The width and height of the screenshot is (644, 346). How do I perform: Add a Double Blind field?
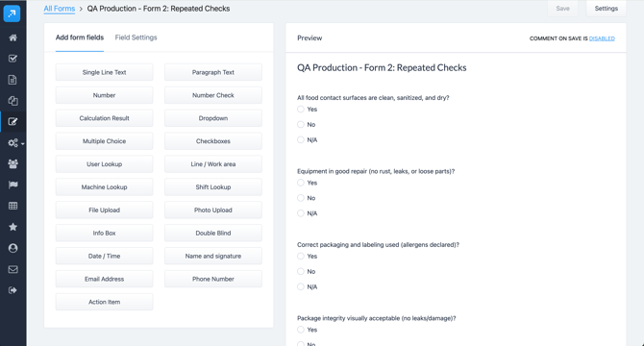213,234
